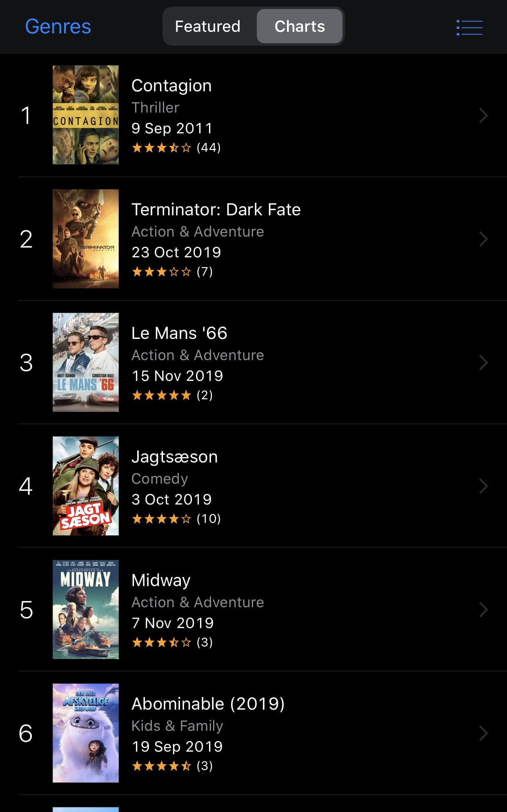507x812 pixels.
Task: Select the Charts tab
Action: click(300, 26)
